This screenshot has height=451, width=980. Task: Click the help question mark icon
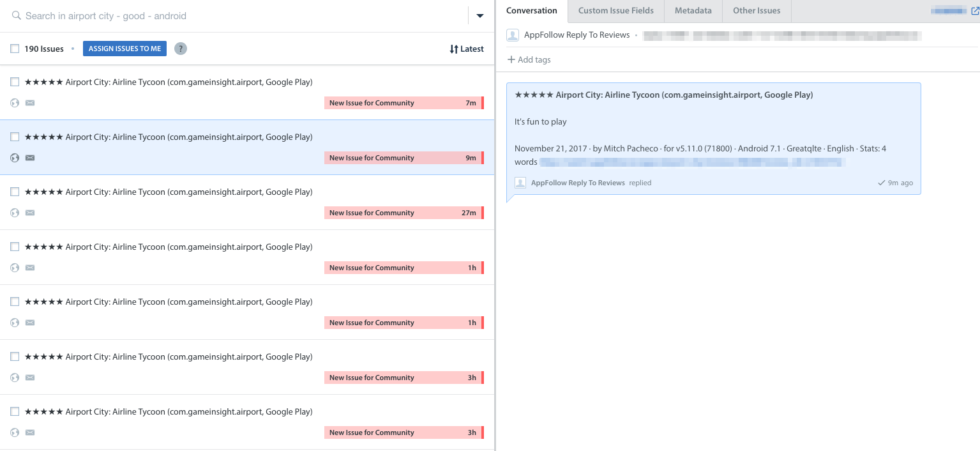[x=181, y=49]
